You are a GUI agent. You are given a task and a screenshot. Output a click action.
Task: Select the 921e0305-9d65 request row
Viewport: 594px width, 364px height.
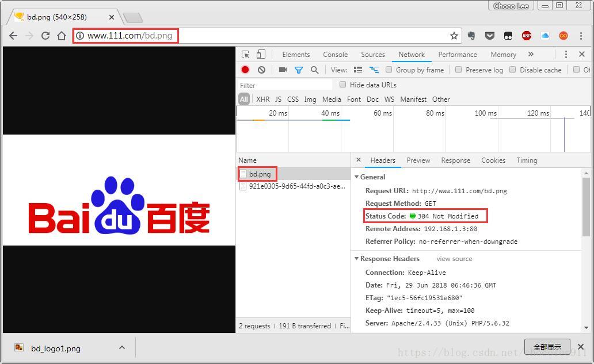294,186
